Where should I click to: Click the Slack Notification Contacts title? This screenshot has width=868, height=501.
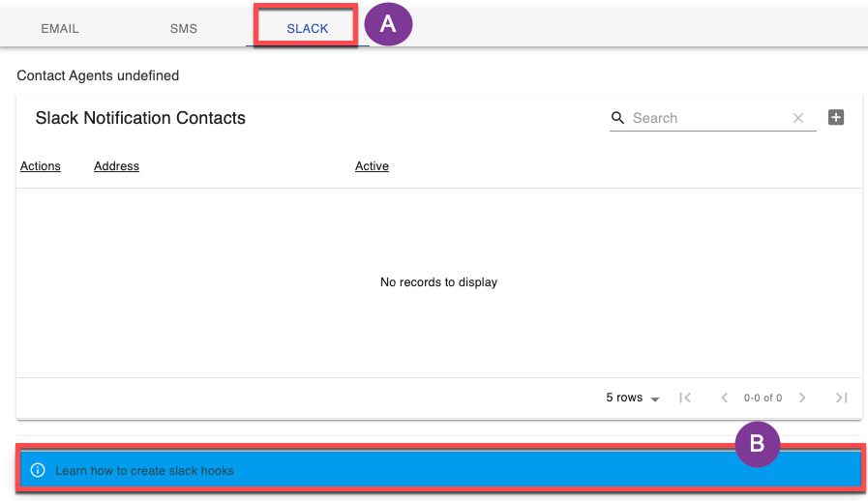click(140, 118)
